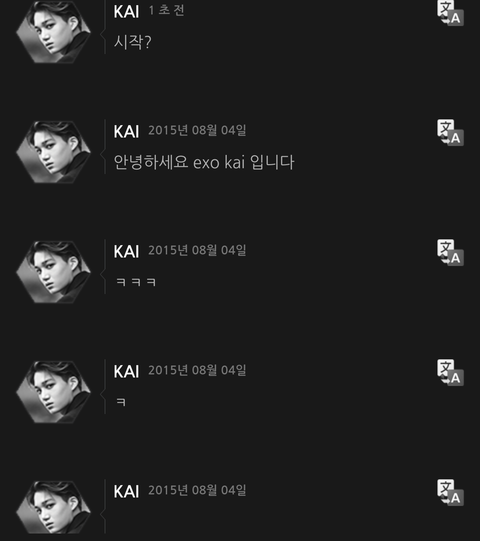Translate the bottom-most KAI post
This screenshot has width=480, height=541.
450,492
